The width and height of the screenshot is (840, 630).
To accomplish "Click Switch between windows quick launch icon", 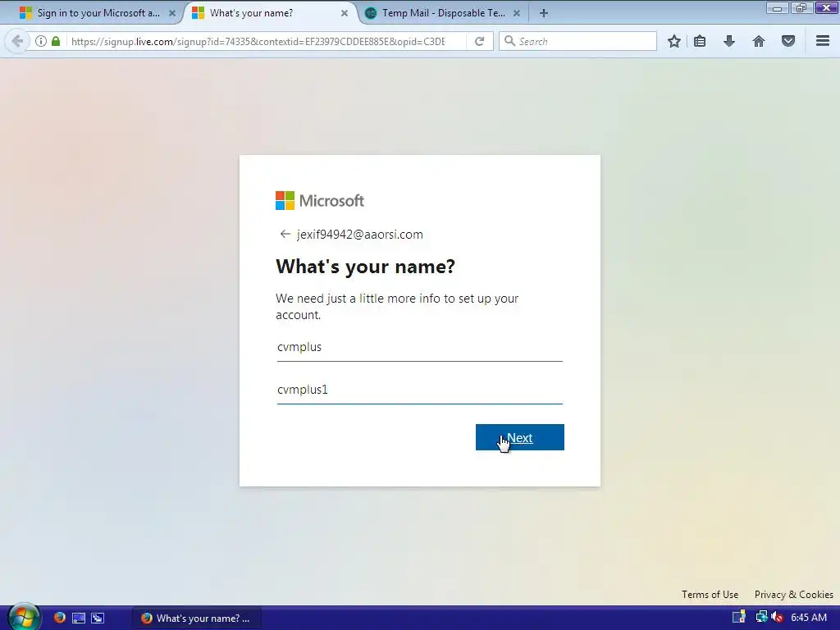I will tap(98, 618).
